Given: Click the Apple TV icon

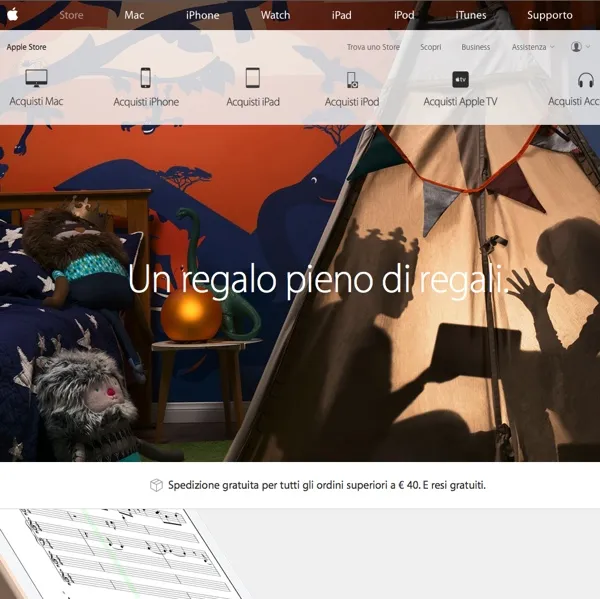Looking at the screenshot, I should click(x=460, y=79).
